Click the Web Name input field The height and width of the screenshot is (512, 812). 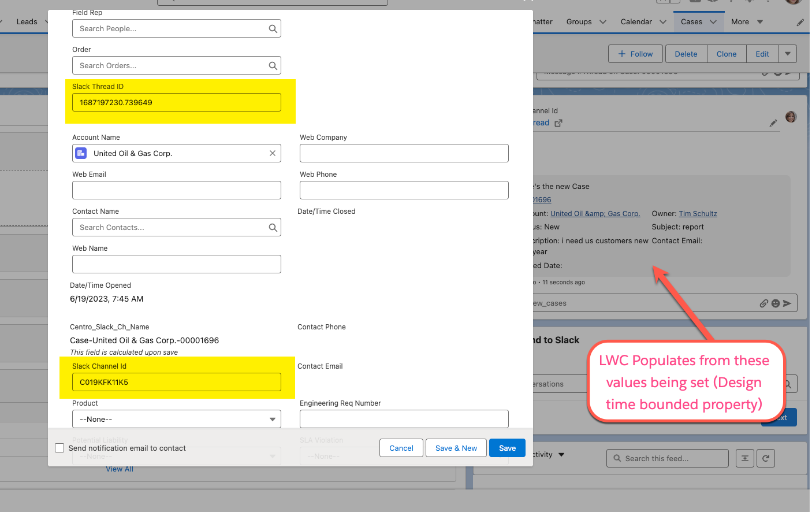pyautogui.click(x=177, y=264)
